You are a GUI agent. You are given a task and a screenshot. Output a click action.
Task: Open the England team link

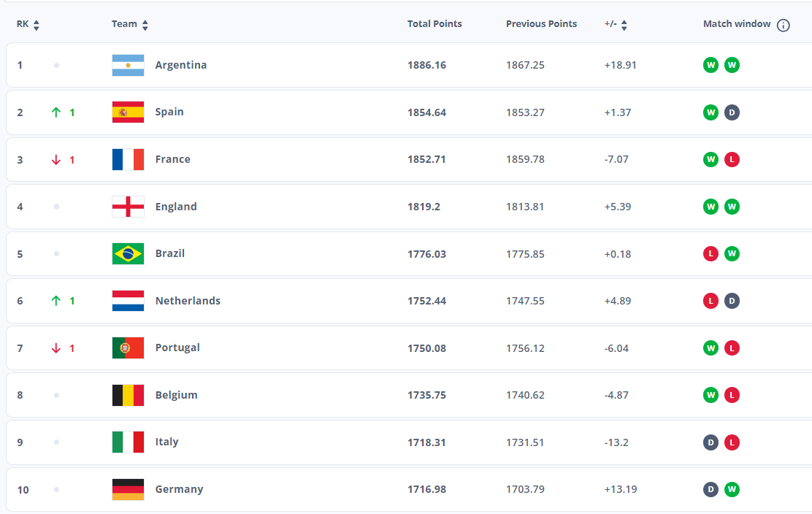tap(176, 207)
